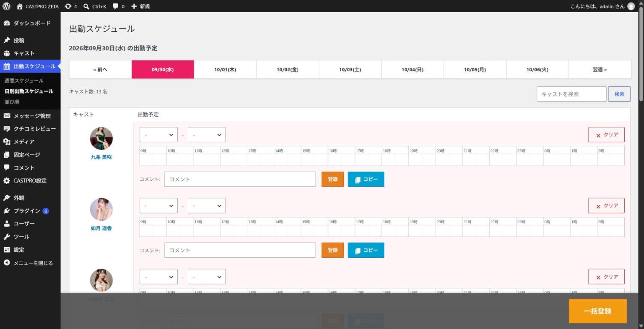Open 投稿 in the sidebar
This screenshot has width=644, height=329.
[x=30, y=40]
